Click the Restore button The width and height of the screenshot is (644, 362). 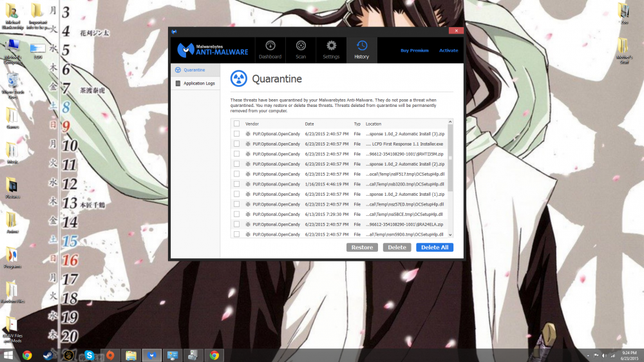362,247
